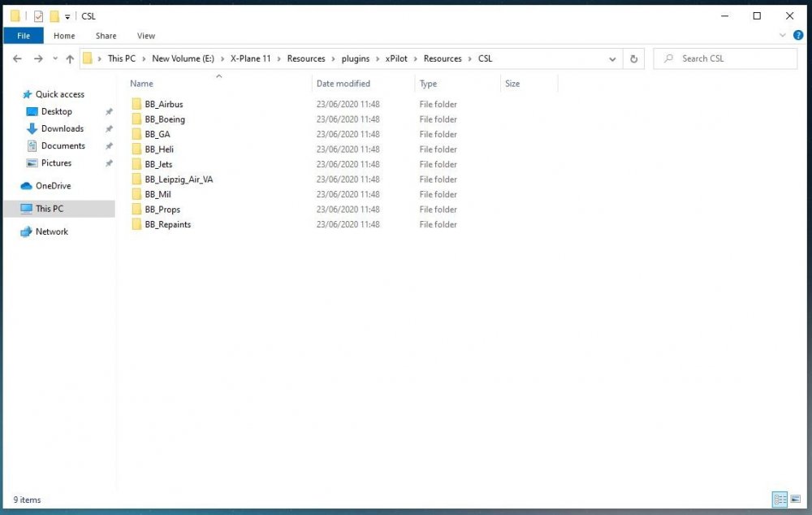This screenshot has width=812, height=515.
Task: Refresh the CSL folder view
Action: point(634,58)
